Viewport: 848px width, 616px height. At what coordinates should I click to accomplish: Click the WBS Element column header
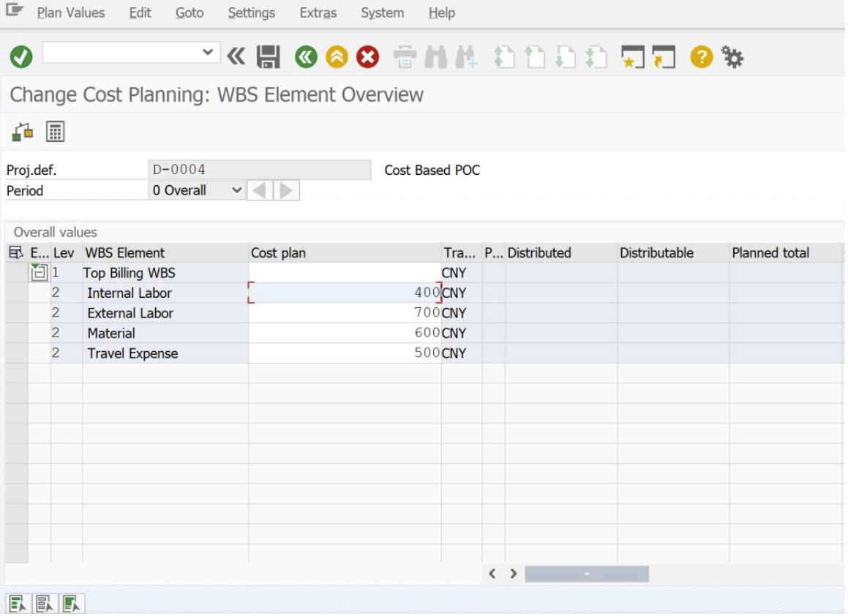pyautogui.click(x=165, y=253)
